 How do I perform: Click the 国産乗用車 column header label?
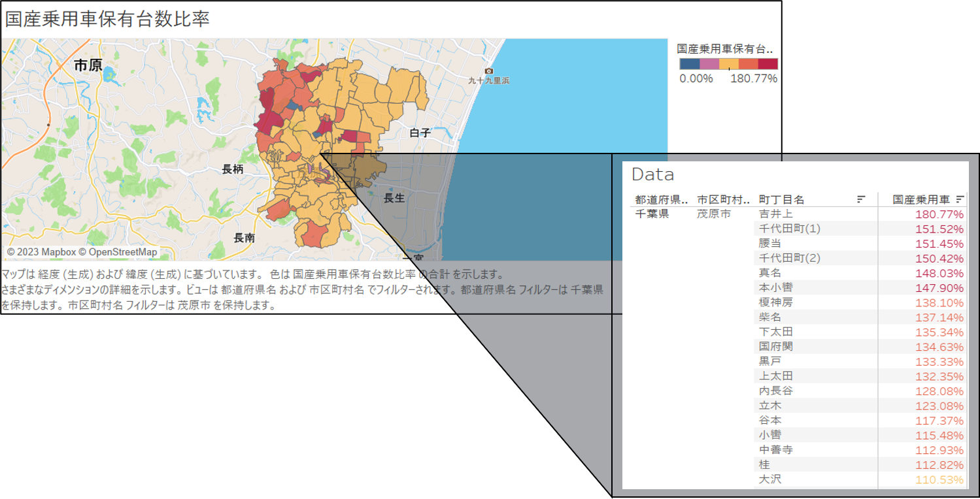[x=921, y=199]
